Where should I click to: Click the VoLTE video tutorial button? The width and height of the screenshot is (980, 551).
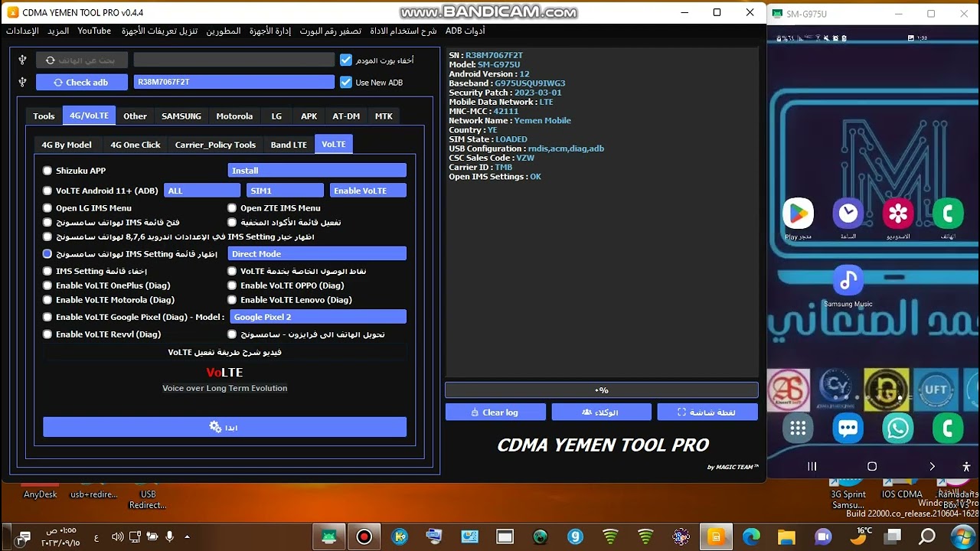click(224, 352)
